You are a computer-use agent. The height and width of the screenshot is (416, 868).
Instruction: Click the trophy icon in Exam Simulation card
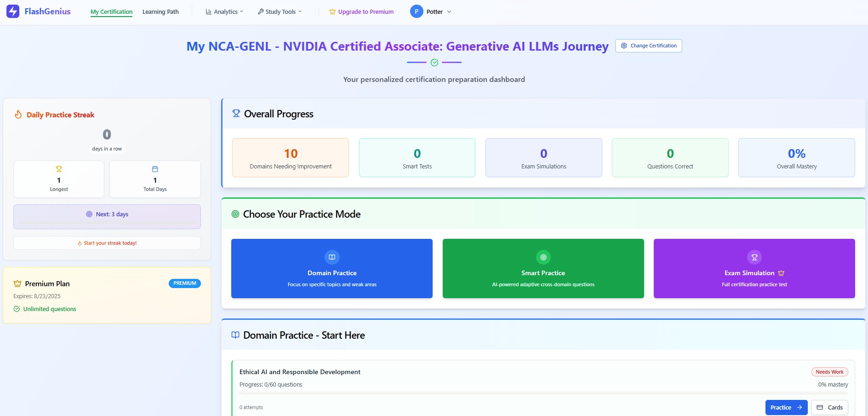coord(754,257)
